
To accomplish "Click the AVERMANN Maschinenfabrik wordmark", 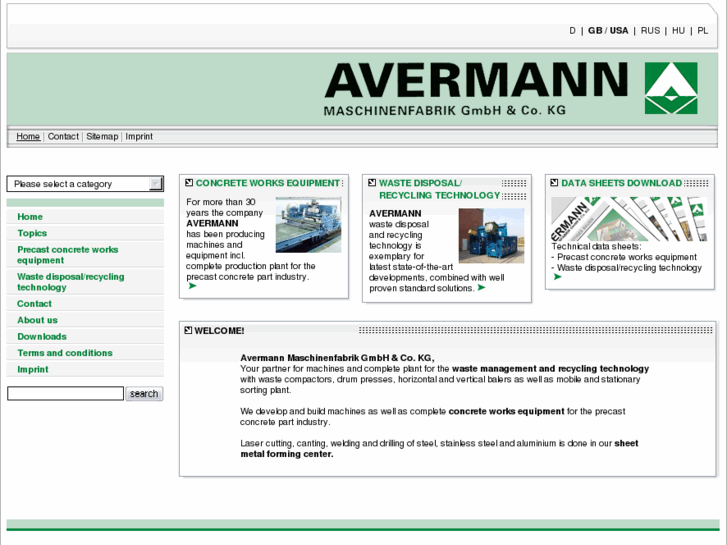I will [x=476, y=89].
